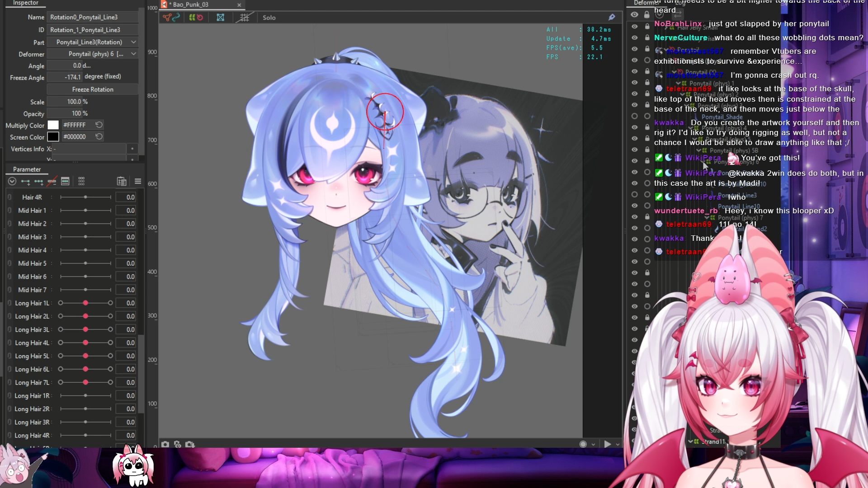
Task: Switch to the Inspector tab
Action: pos(26,3)
